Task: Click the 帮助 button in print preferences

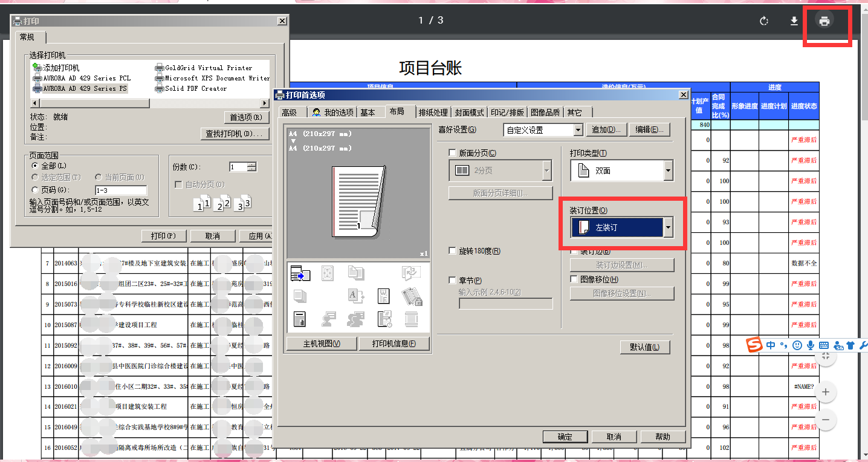Action: [662, 437]
